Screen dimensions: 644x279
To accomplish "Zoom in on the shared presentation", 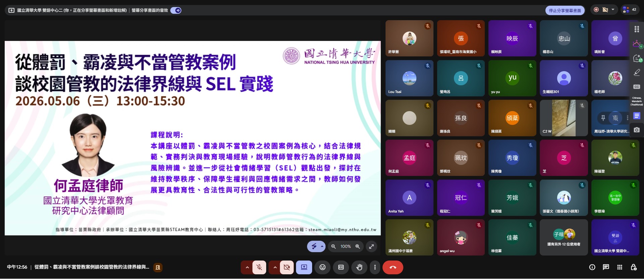I will click(358, 246).
